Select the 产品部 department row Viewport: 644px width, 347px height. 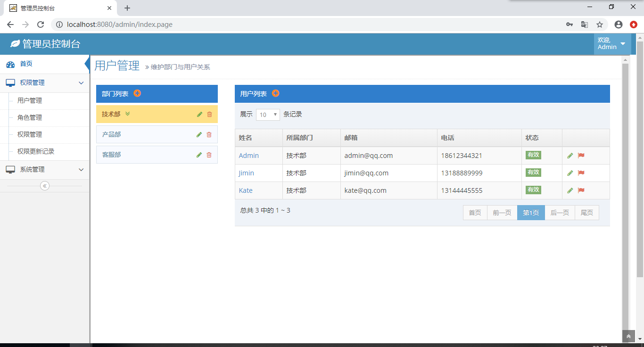tap(157, 134)
